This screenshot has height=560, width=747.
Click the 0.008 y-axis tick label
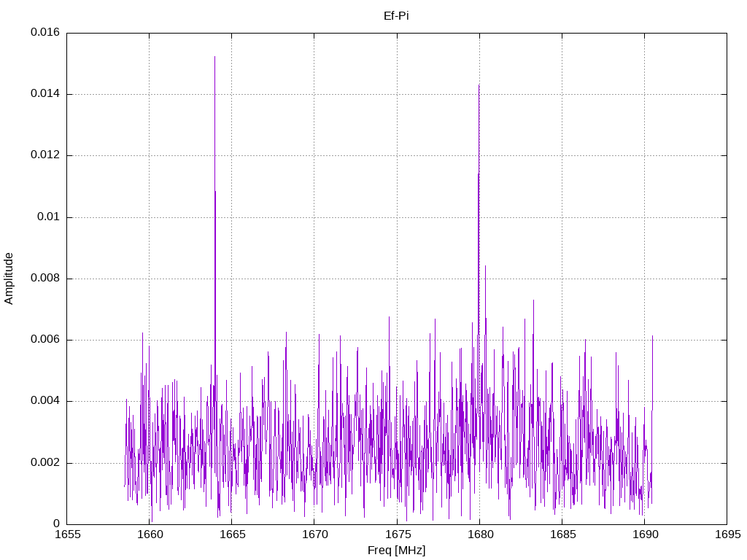tap(45, 279)
